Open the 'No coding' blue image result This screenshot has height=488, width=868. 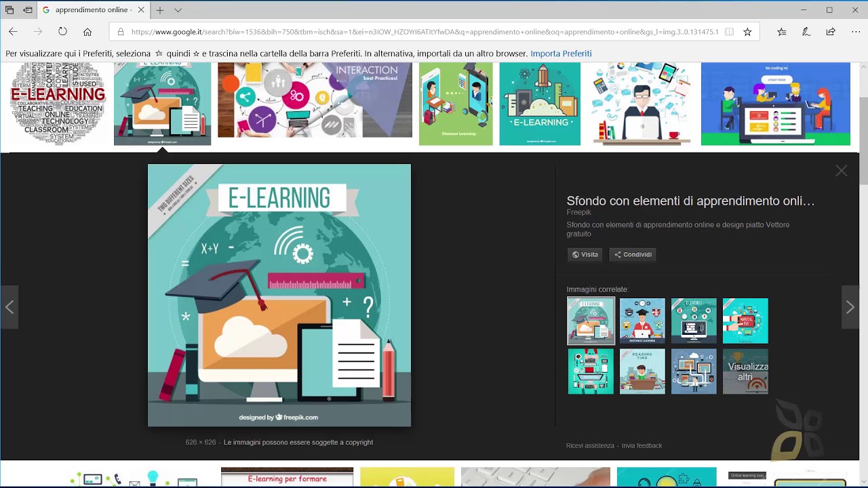point(776,104)
